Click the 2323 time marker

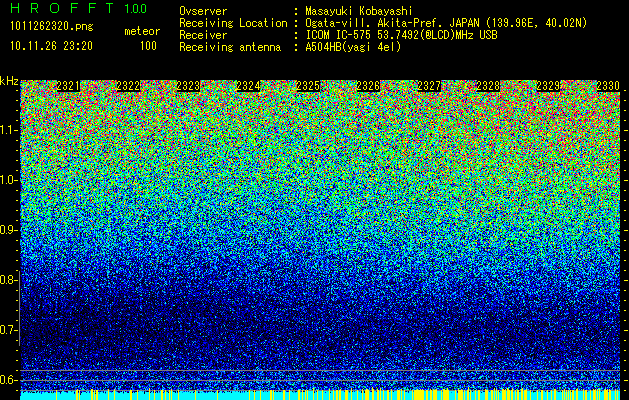coord(188,86)
